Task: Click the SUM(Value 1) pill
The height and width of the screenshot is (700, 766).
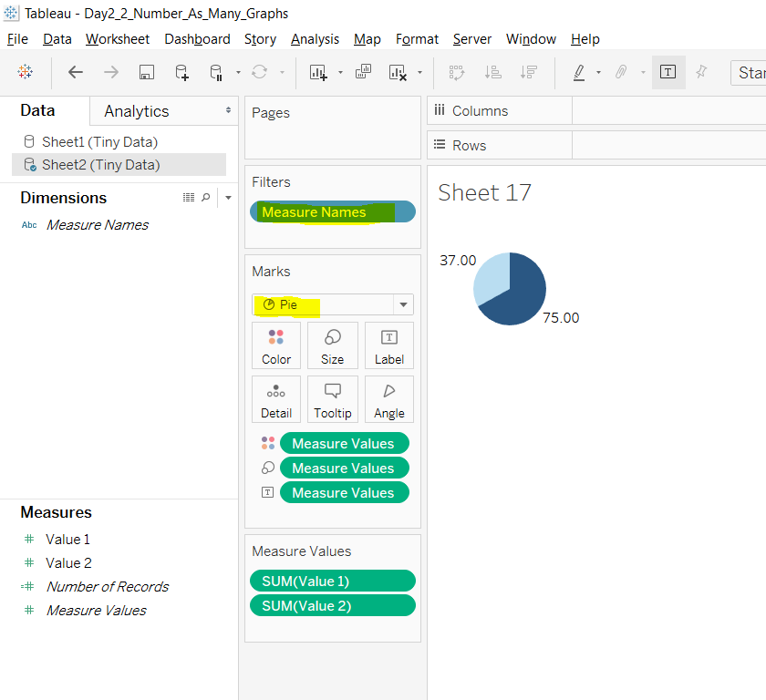Action: (x=332, y=581)
